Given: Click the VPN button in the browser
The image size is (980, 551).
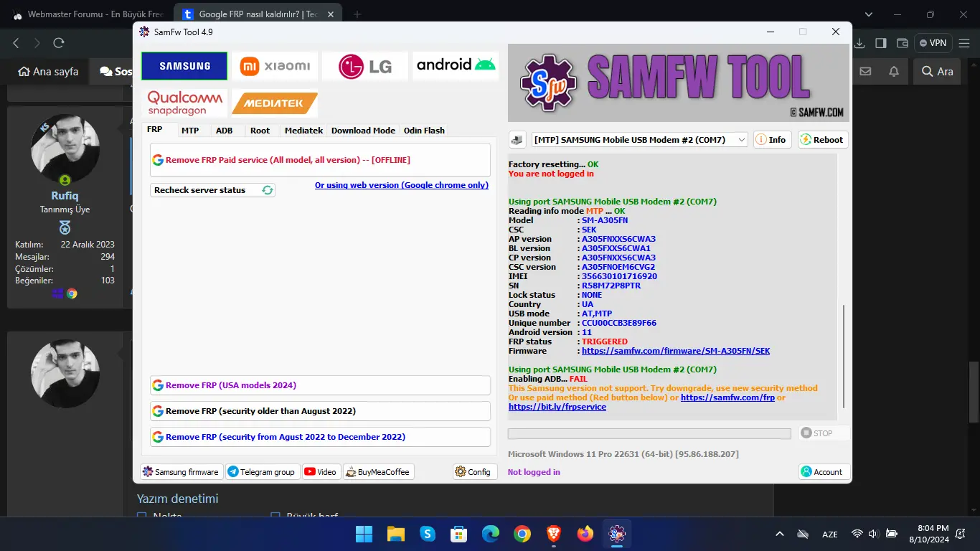Looking at the screenshot, I should (x=933, y=43).
